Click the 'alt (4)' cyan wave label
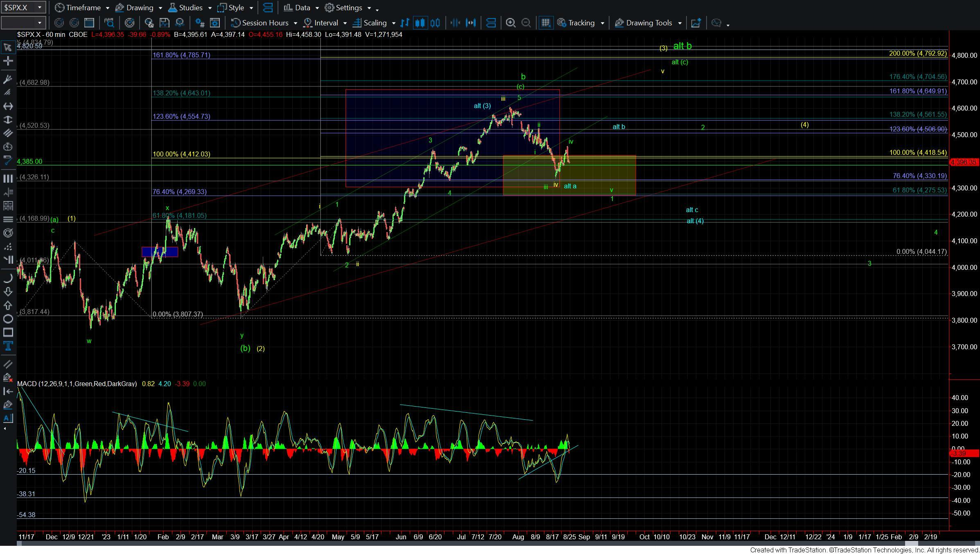980x554 pixels. pos(695,221)
